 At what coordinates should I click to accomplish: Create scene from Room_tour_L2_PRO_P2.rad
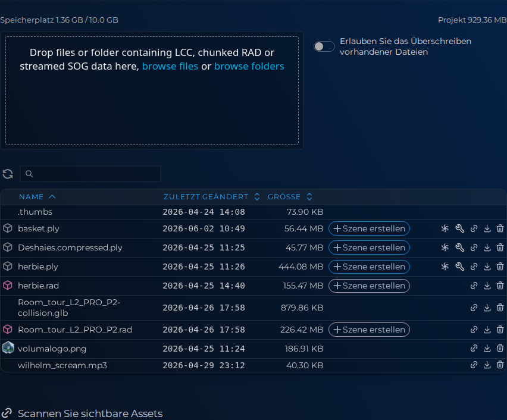pos(370,330)
